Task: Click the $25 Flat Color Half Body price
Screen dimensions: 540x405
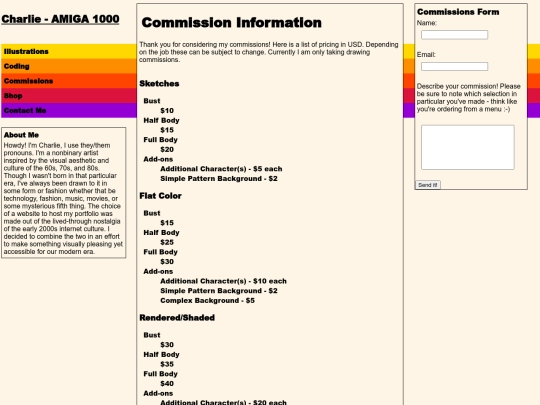Action: pyautogui.click(x=167, y=242)
